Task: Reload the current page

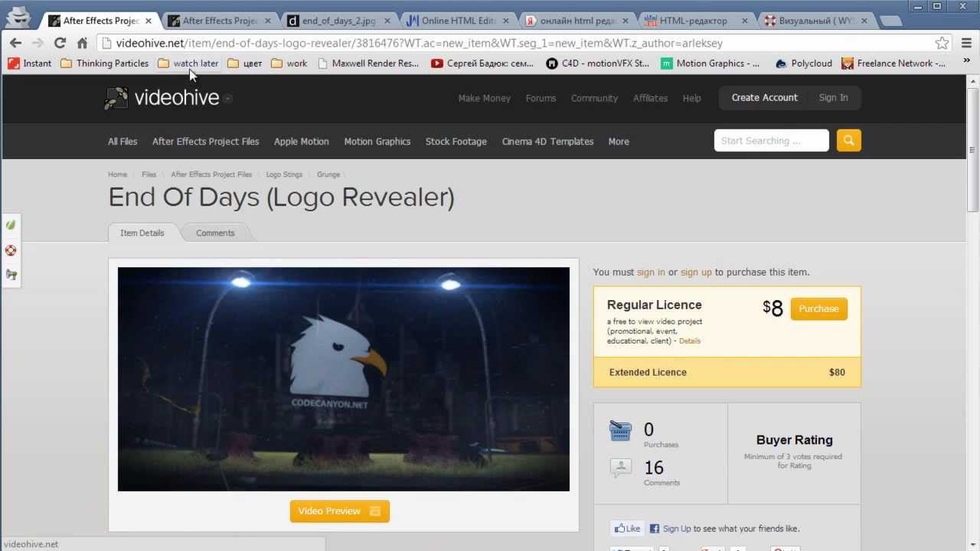Action: [x=60, y=43]
